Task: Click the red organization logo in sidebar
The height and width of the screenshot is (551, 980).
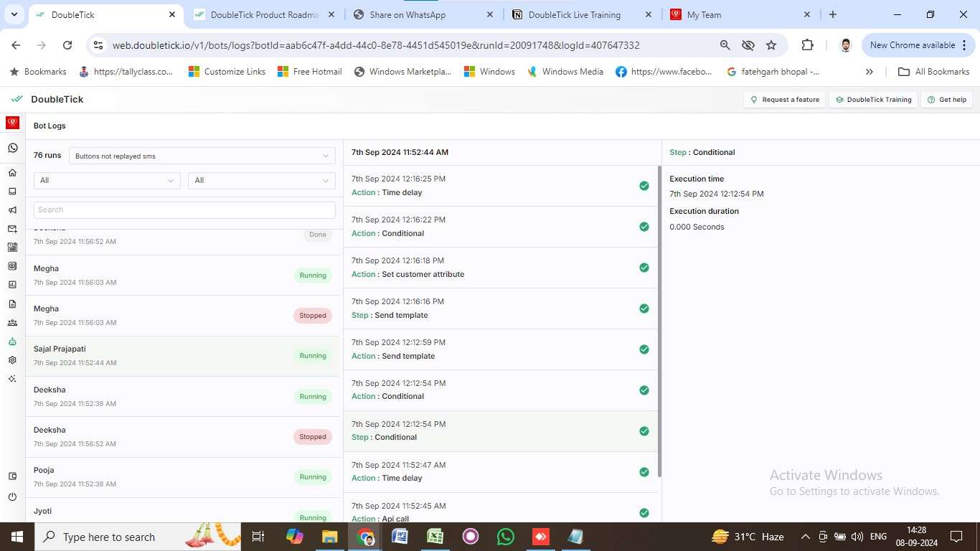Action: coord(12,123)
